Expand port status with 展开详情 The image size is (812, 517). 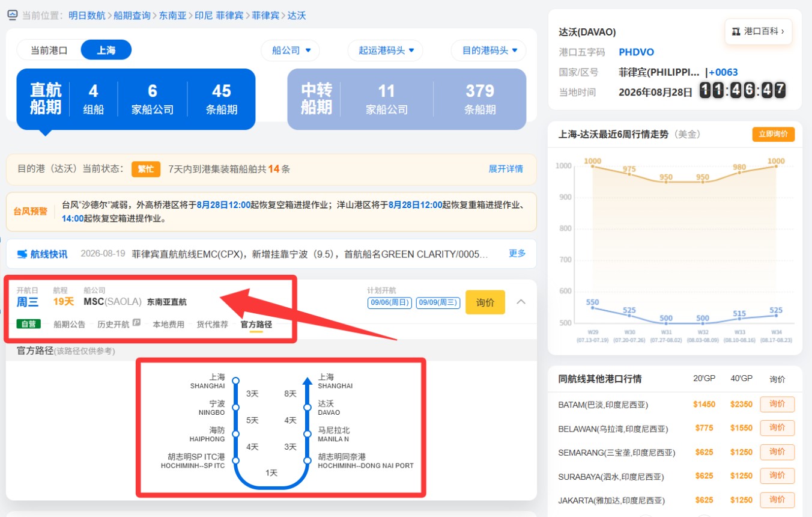pyautogui.click(x=506, y=169)
